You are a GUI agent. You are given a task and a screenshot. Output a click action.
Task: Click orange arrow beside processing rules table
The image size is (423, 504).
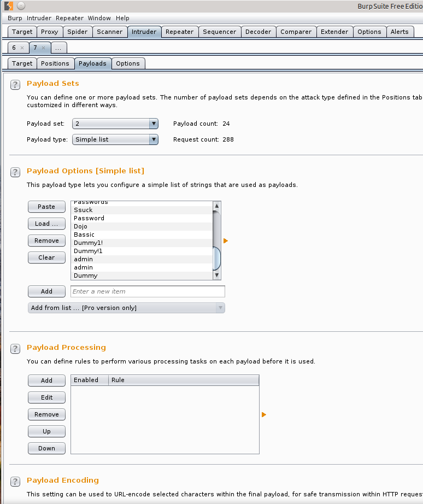tap(264, 415)
